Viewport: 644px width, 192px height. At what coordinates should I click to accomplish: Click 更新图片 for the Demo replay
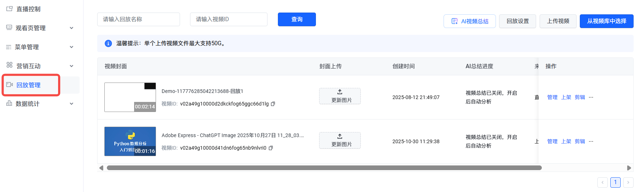[x=340, y=96]
